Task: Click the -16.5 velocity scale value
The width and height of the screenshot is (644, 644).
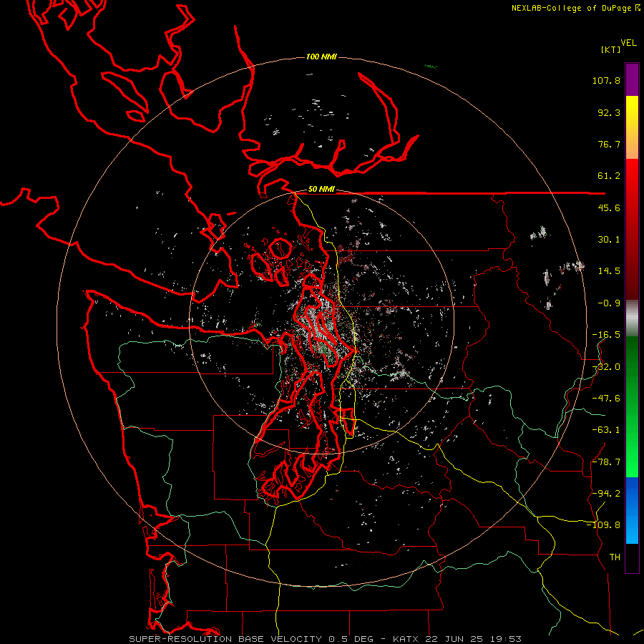Action: pos(606,335)
